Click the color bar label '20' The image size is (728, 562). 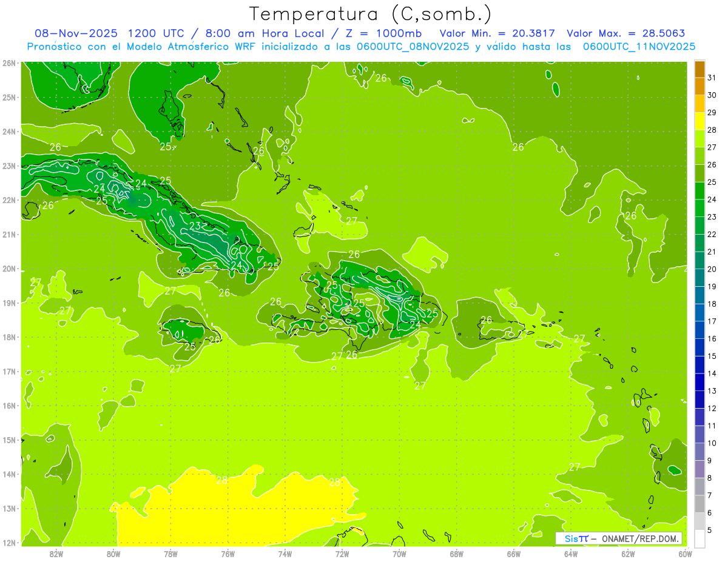click(x=712, y=269)
